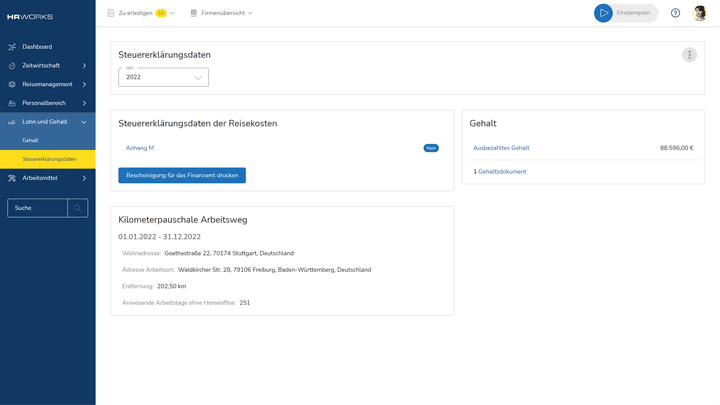Open the Ausbezahltes Gehalt link
The image size is (720, 405).
point(501,148)
